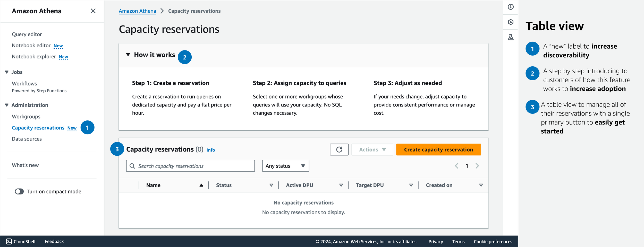Sort table by Created on arrow
This screenshot has height=247, width=644.
tap(481, 185)
